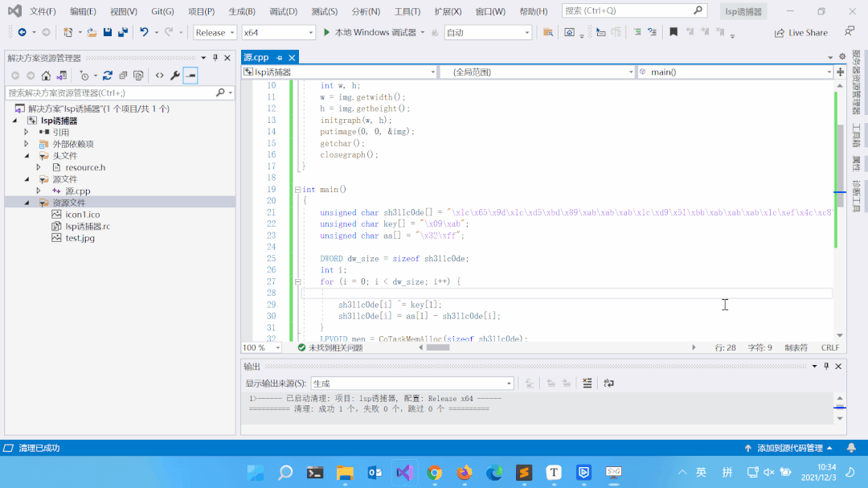Click 添加到源代码管理 in status bar
This screenshot has width=868, height=488.
pyautogui.click(x=789, y=448)
